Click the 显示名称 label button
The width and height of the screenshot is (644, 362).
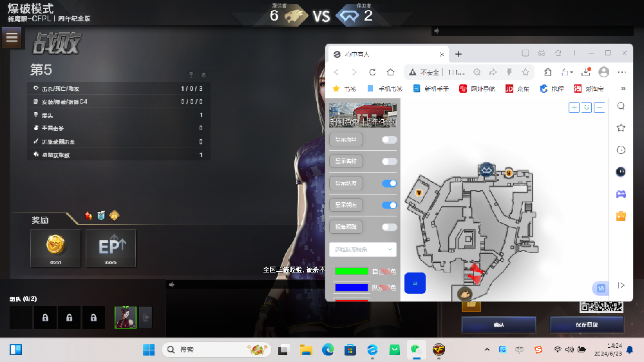tap(346, 161)
